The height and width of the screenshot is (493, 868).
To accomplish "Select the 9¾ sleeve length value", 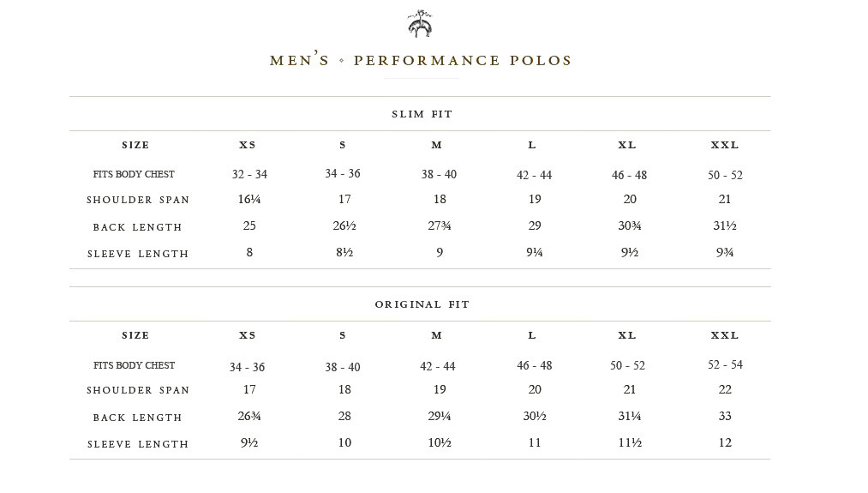I will [x=725, y=253].
